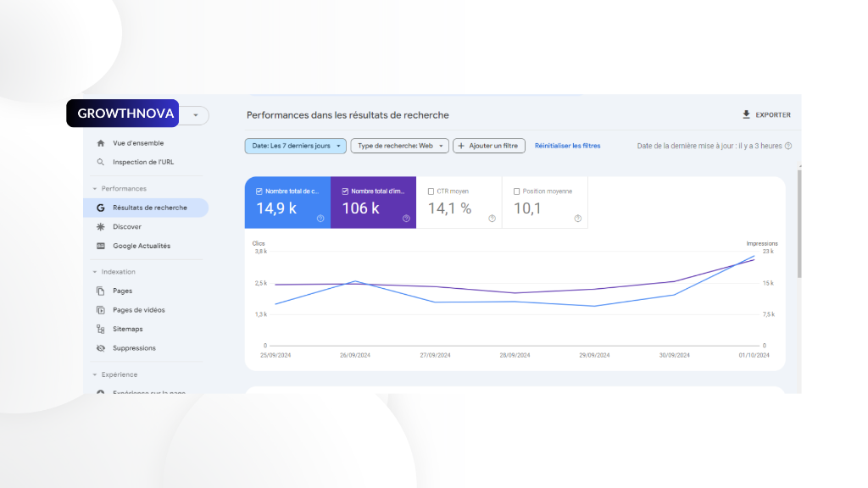
Task: Click the plus icon in Ajouter un filtre
Action: pos(461,146)
